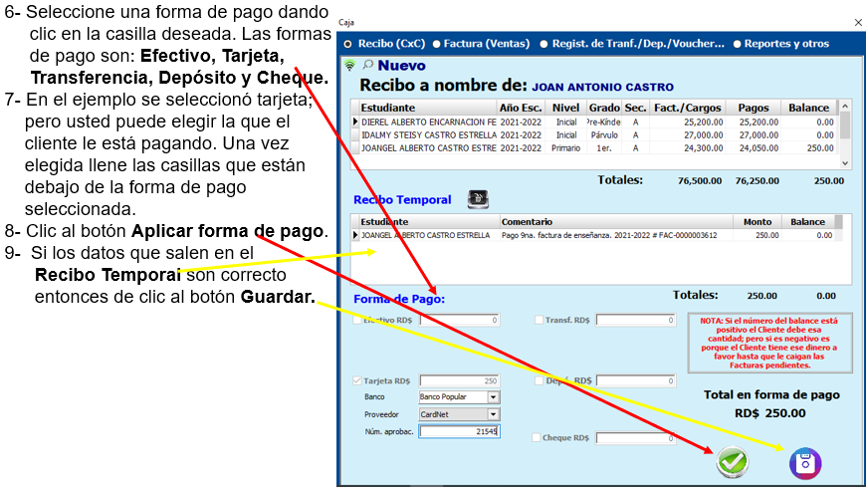Enable the Transf. RD$ checkbox
The height and width of the screenshot is (490, 868).
(x=539, y=321)
